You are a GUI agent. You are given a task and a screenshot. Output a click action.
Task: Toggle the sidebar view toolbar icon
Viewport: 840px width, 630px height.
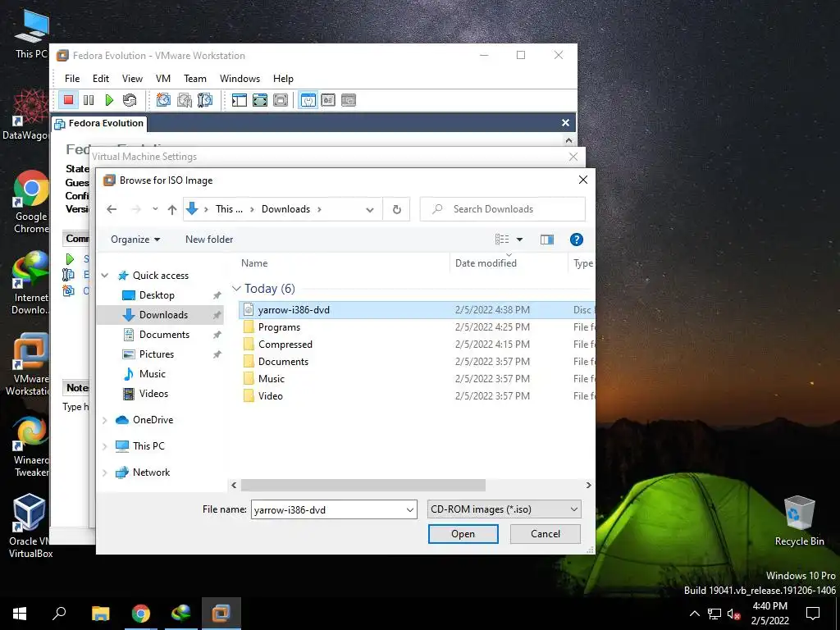[x=240, y=100]
